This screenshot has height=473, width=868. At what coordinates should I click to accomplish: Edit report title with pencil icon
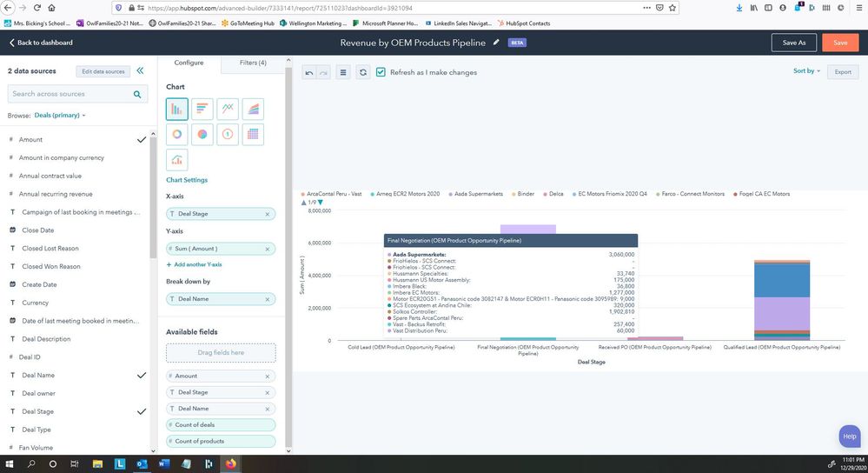[x=496, y=43]
